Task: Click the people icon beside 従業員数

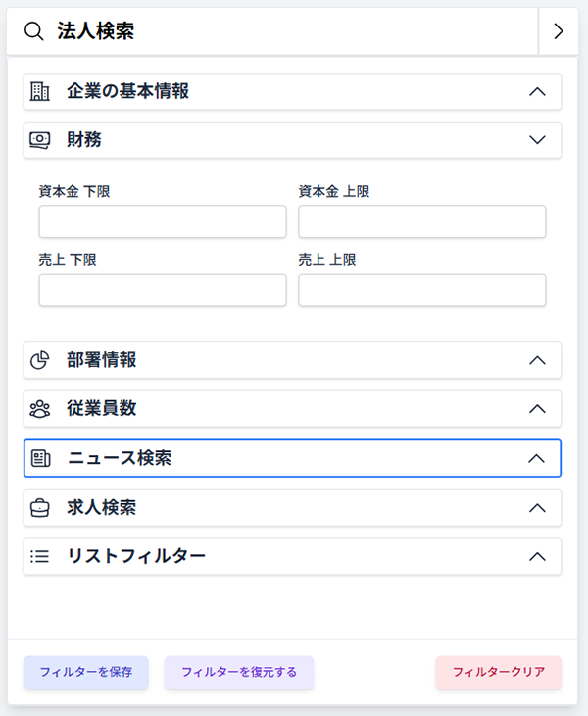Action: tap(40, 409)
